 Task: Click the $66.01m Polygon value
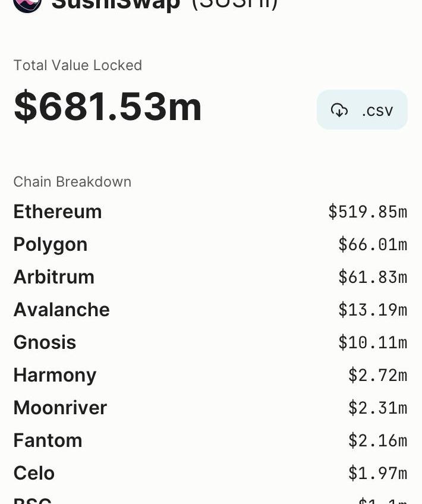click(x=373, y=245)
